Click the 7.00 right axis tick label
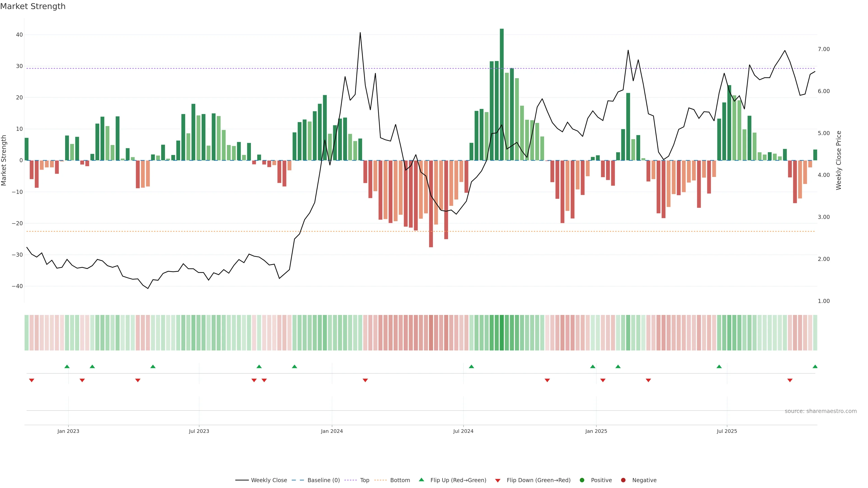 [823, 49]
